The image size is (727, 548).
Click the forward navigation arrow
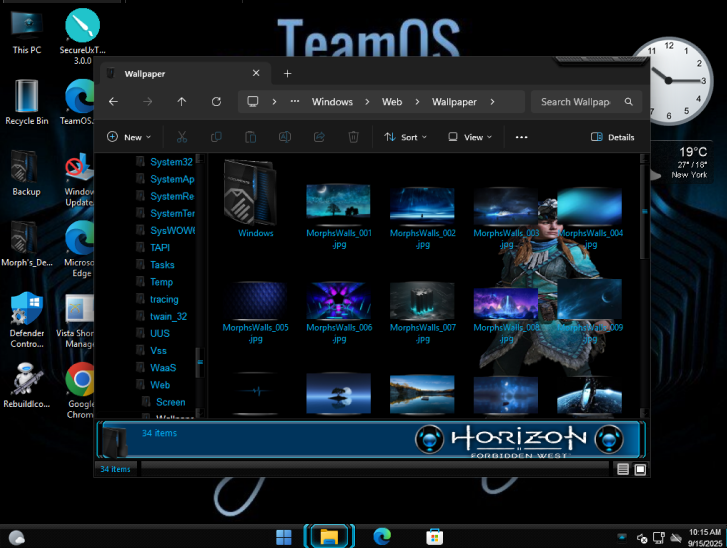pos(147,102)
